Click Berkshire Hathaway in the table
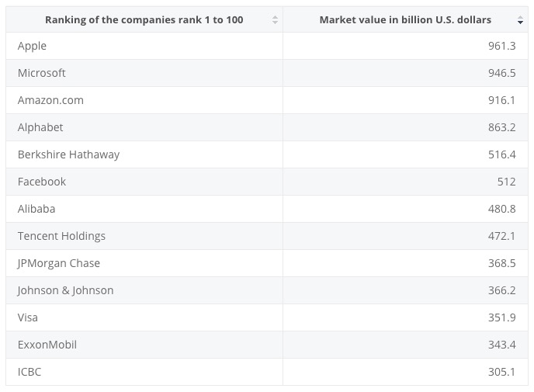 coord(68,154)
